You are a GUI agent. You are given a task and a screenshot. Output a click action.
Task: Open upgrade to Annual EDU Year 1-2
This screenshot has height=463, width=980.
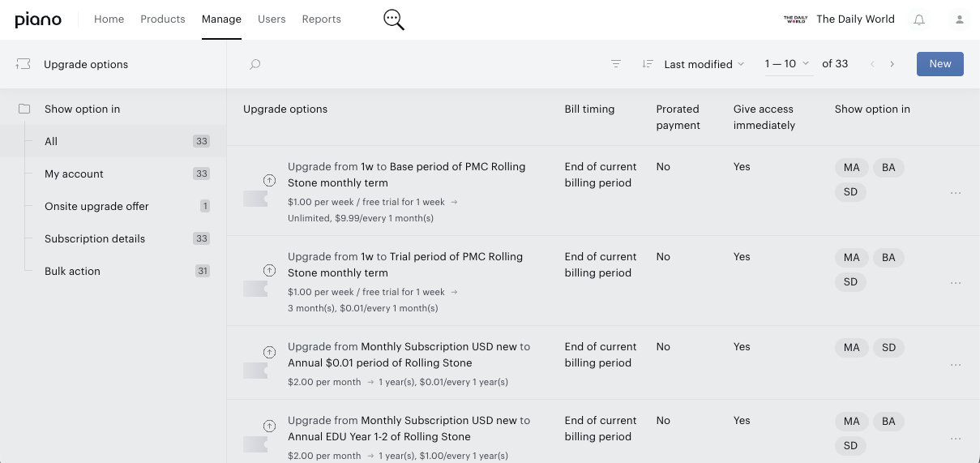point(409,428)
